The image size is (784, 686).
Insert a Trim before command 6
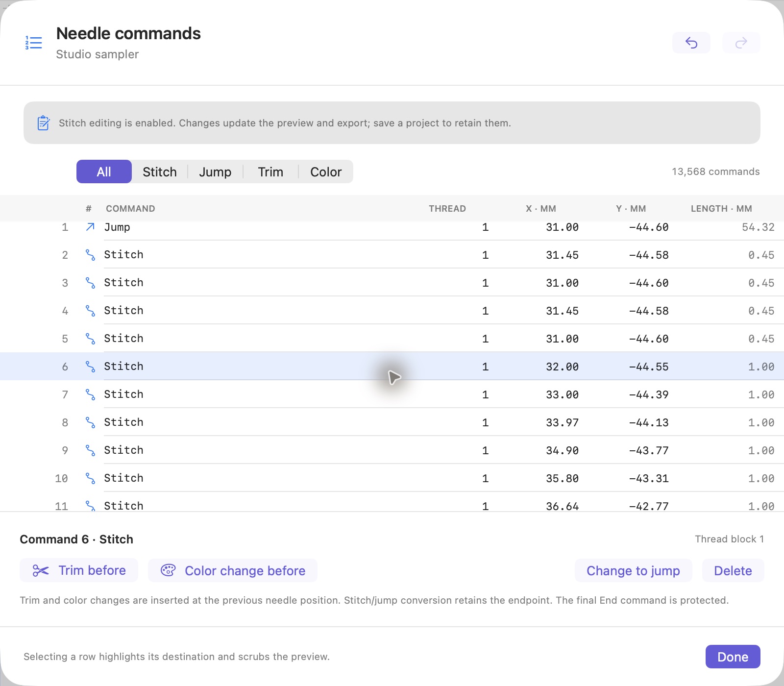[x=79, y=570]
